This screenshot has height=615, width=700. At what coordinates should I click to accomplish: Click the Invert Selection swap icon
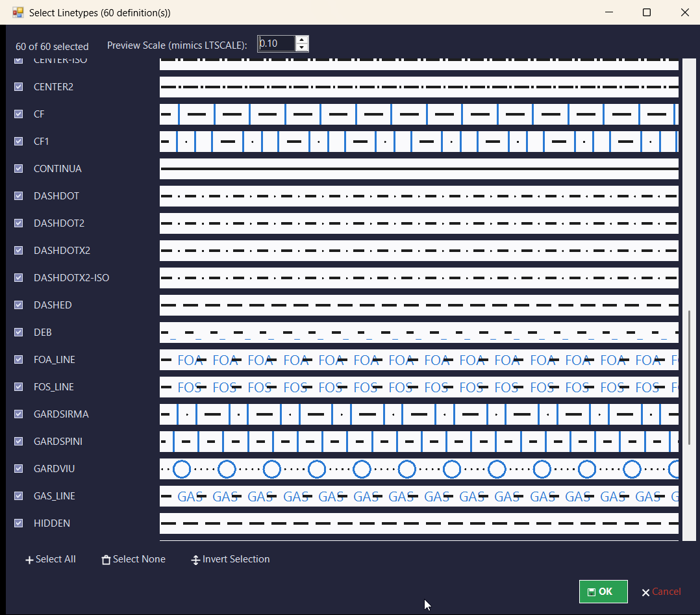(x=195, y=560)
